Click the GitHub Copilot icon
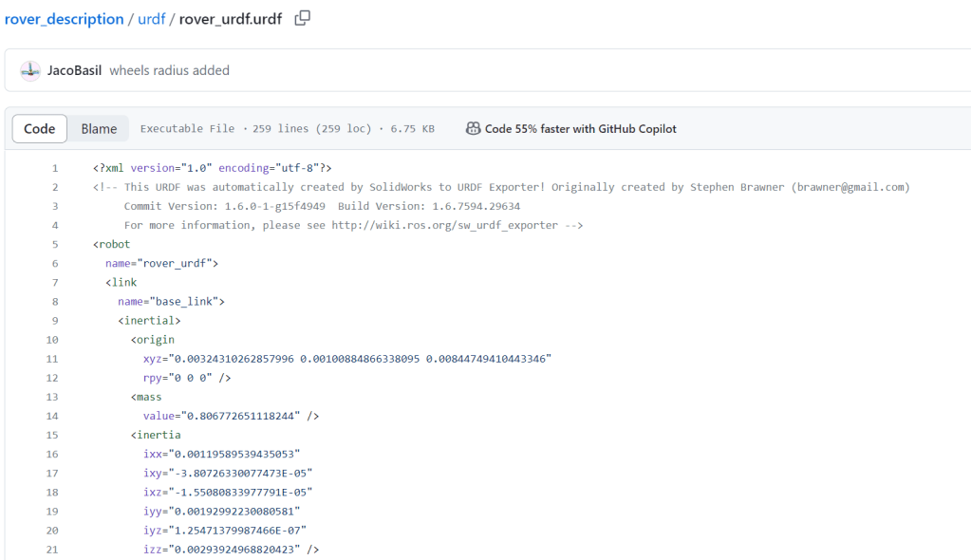Image resolution: width=971 pixels, height=560 pixels. tap(473, 129)
